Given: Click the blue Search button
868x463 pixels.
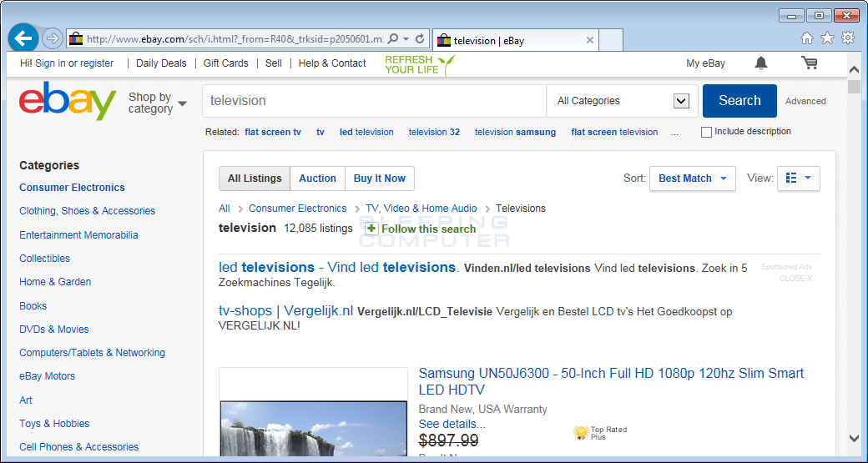Looking at the screenshot, I should [x=739, y=101].
